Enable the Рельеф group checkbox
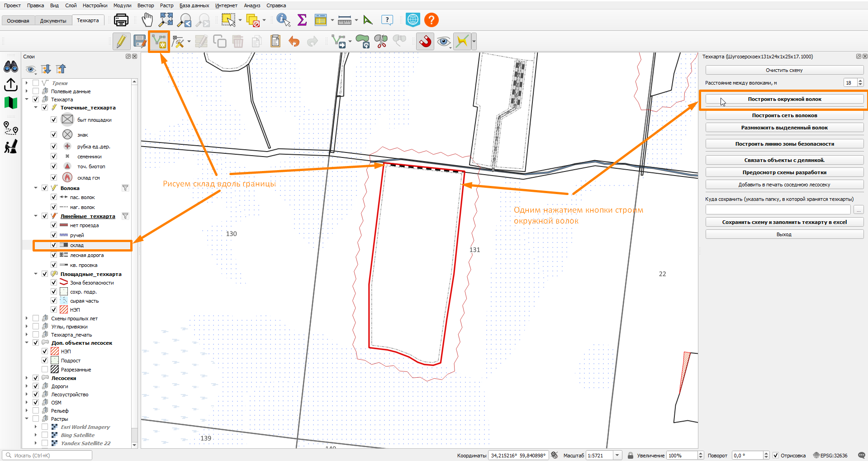 tap(36, 411)
